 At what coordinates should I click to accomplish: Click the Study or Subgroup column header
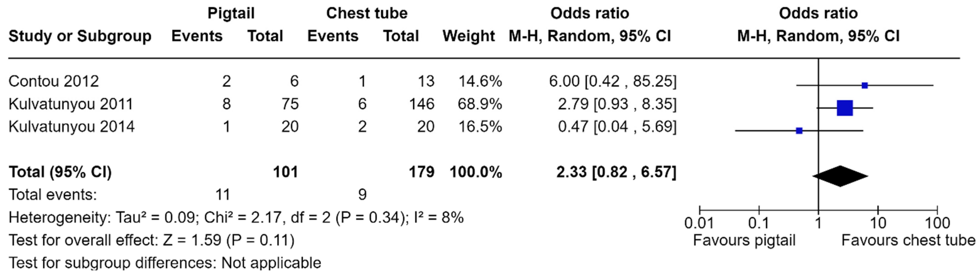pos(80,36)
